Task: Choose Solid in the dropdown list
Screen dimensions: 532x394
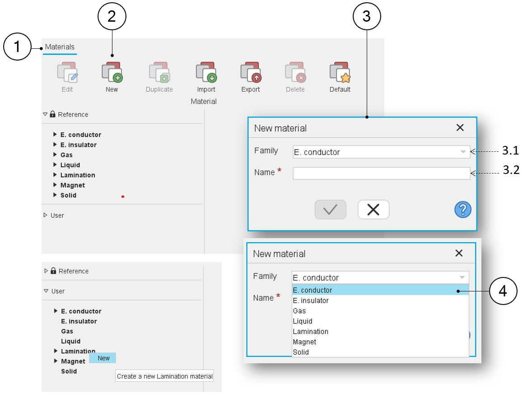Action: pos(380,352)
